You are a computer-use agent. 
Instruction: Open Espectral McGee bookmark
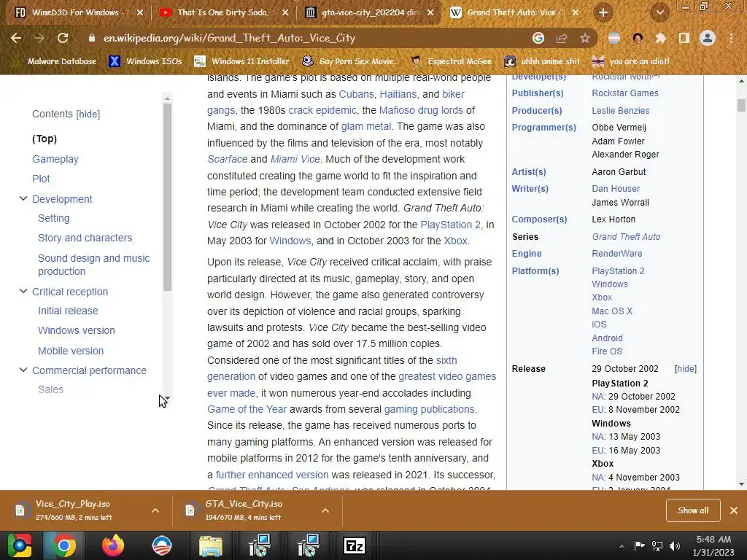451,61
